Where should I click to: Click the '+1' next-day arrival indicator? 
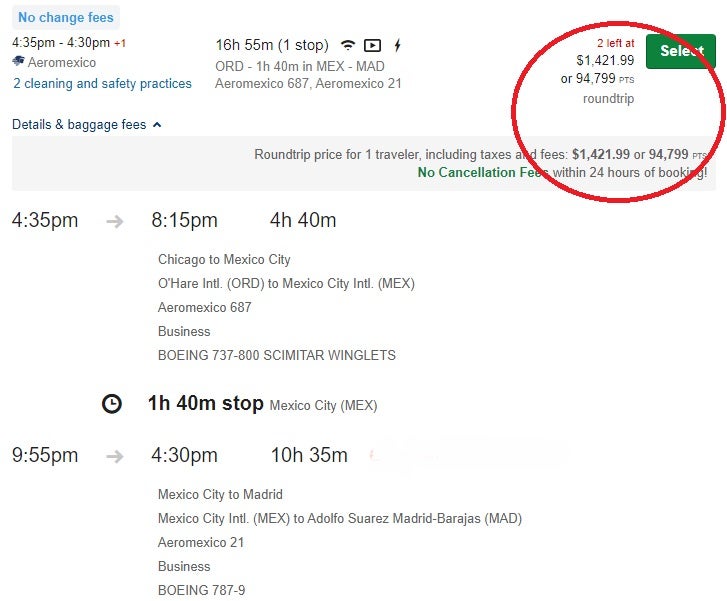tap(120, 43)
